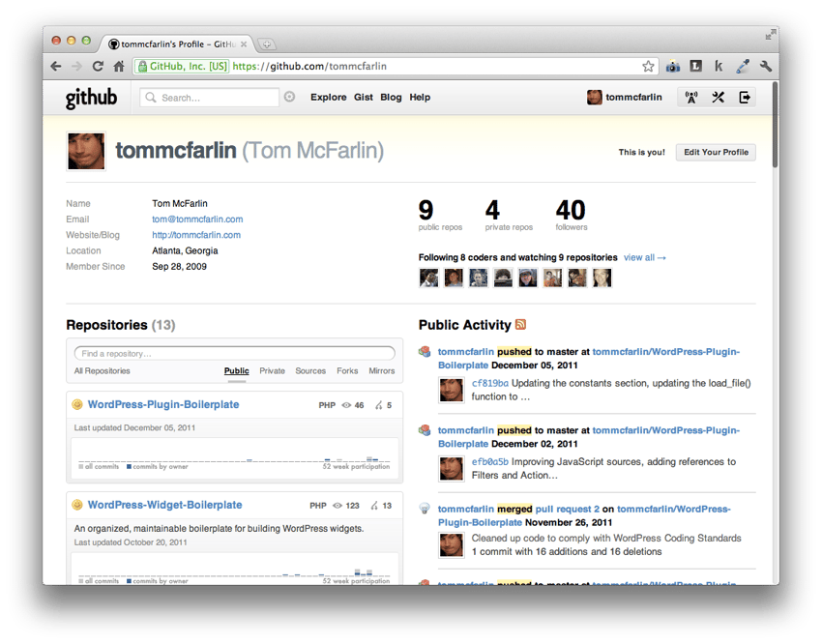Open the notifications broadcast icon
This screenshot has width=822, height=644.
[x=690, y=98]
